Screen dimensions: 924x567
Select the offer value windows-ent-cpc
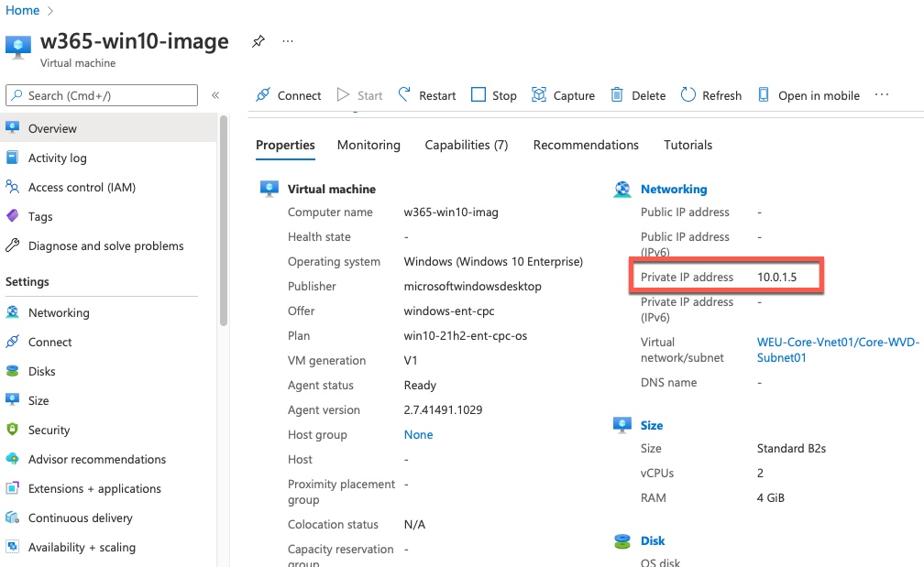point(449,311)
